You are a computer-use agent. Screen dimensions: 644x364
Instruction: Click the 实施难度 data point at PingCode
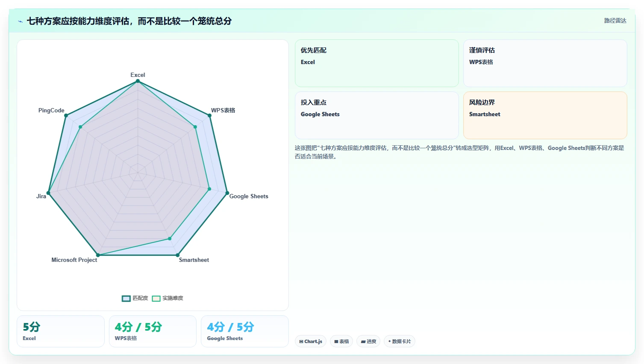click(x=80, y=127)
